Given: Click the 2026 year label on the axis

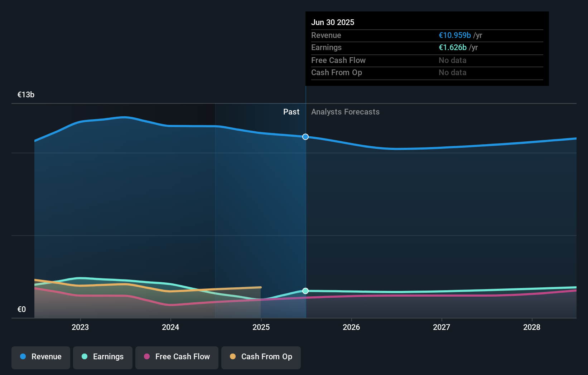Looking at the screenshot, I should [352, 327].
